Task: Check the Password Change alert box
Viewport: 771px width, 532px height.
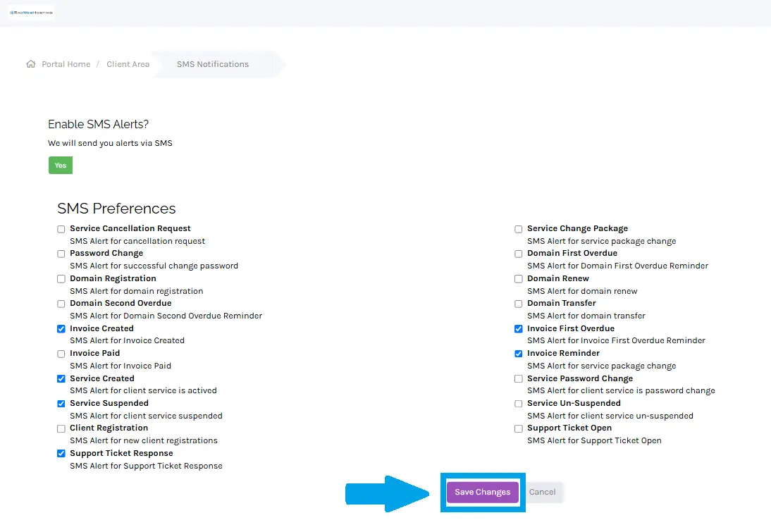Action: 61,254
